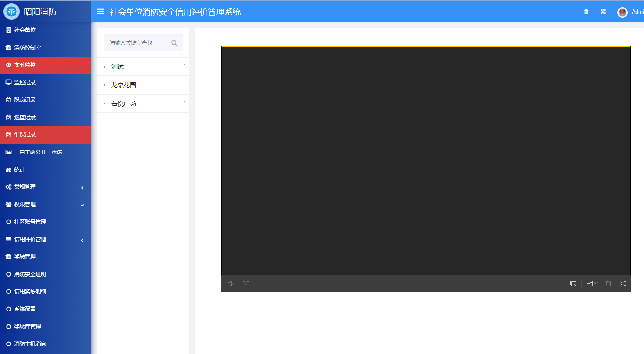Open 统计 menu item
This screenshot has height=354, width=644.
(45, 170)
